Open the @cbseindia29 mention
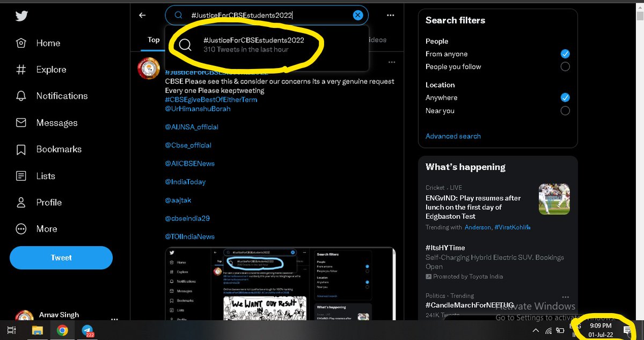 (187, 218)
